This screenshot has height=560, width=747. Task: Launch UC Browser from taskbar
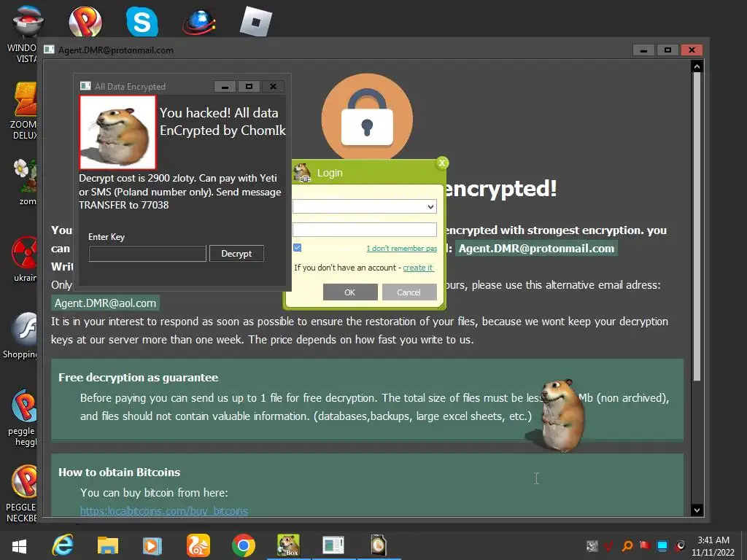point(198,545)
